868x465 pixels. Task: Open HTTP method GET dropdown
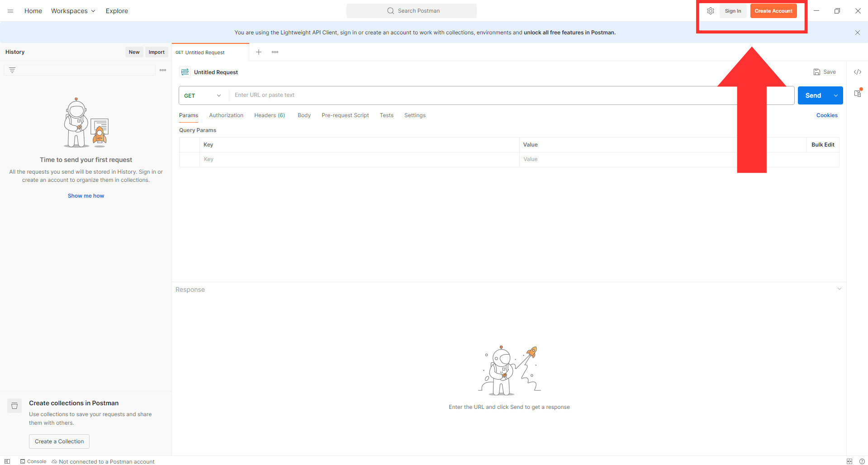pos(204,95)
